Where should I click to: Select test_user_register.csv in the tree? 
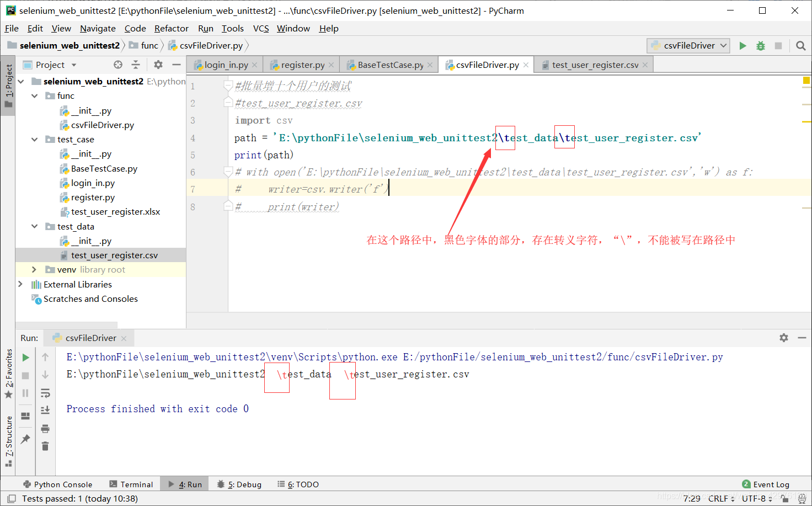point(114,255)
